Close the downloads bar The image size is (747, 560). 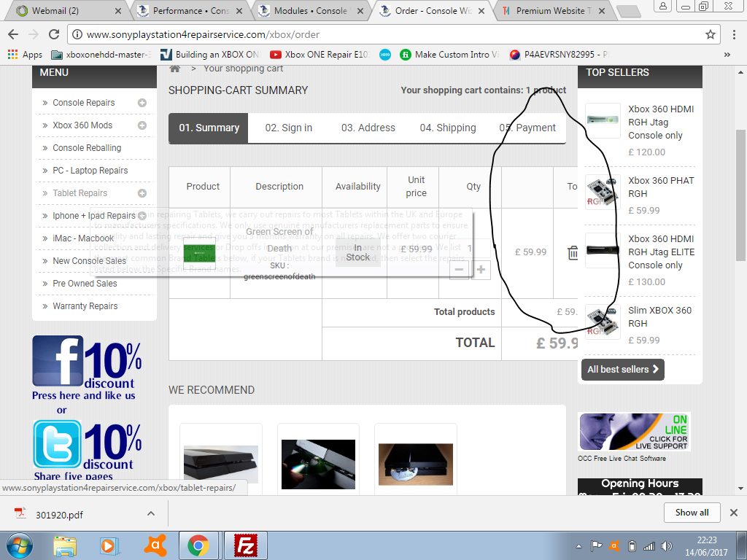734,513
